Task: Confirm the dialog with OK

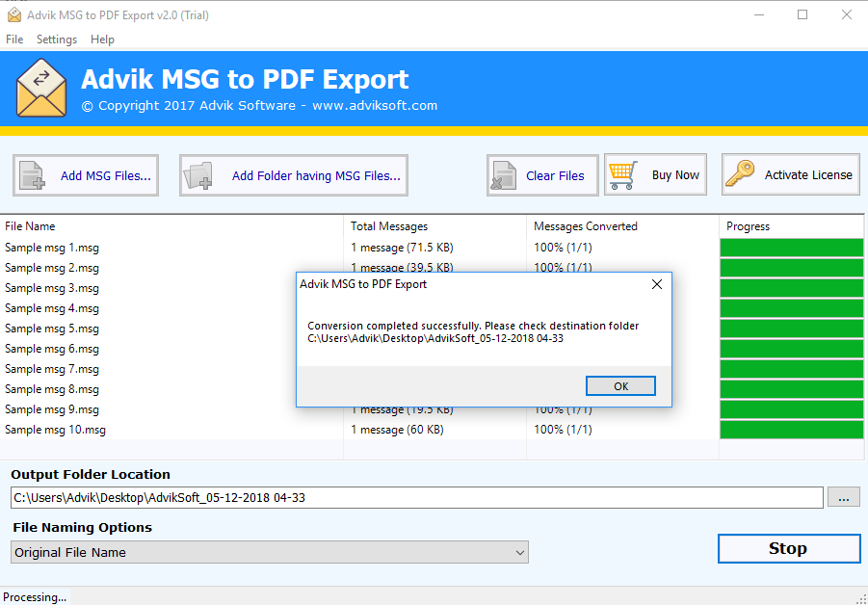Action: point(620,386)
